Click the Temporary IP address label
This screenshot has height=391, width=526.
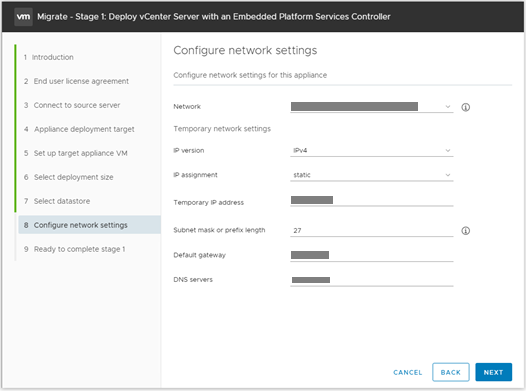tap(209, 203)
